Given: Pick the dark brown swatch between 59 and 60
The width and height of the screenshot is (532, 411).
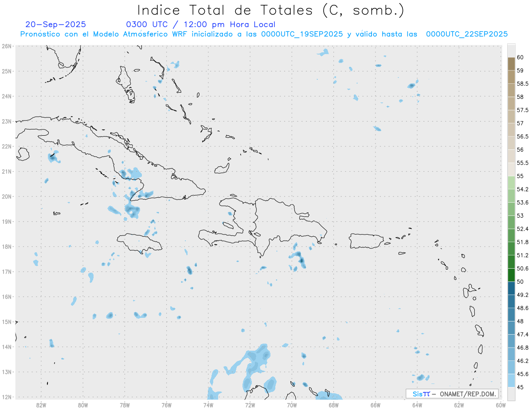Looking at the screenshot, I should 511,64.
